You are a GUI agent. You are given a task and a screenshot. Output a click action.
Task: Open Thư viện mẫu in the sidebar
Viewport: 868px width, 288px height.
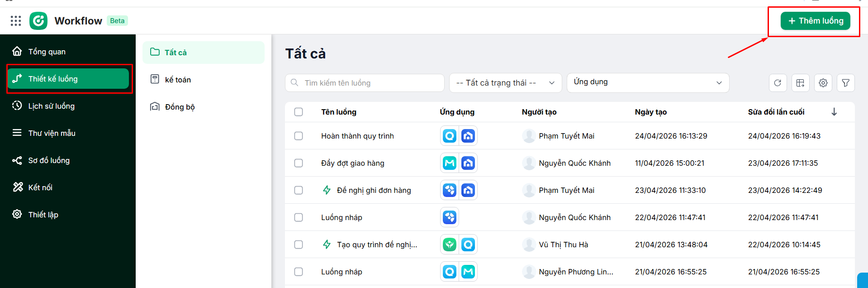coord(52,133)
